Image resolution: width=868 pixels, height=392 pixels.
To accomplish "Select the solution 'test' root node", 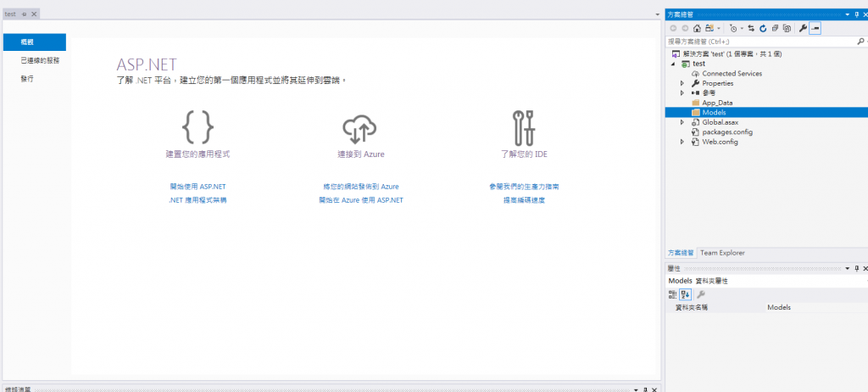I will pos(726,53).
